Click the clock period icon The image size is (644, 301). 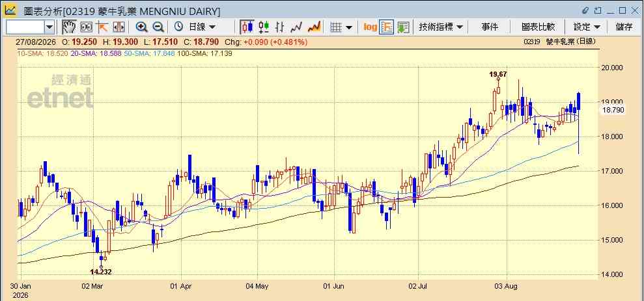point(178,27)
